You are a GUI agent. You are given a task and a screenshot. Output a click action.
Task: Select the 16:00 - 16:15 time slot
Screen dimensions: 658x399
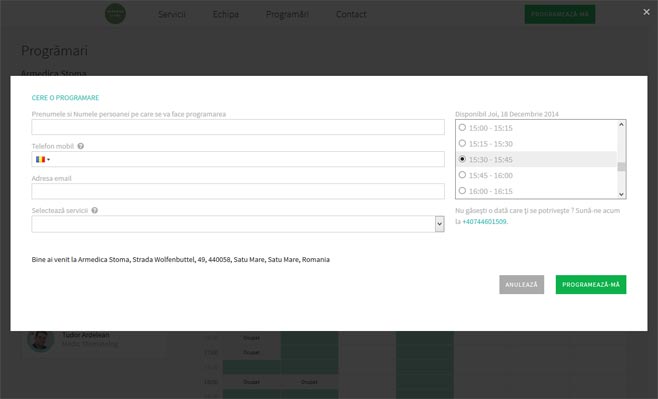pyautogui.click(x=462, y=190)
